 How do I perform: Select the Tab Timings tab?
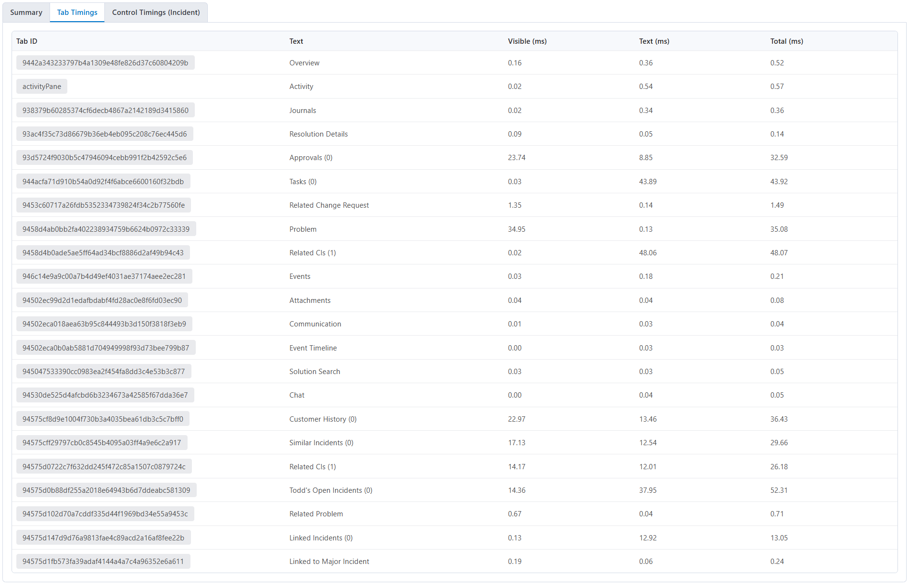point(77,13)
